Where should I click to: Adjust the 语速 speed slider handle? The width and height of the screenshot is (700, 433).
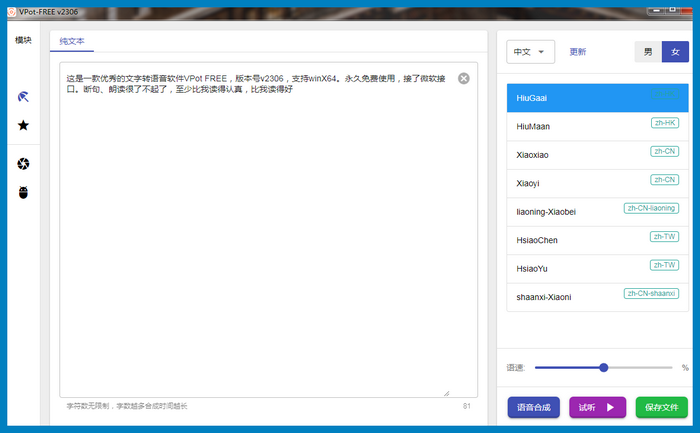click(604, 368)
